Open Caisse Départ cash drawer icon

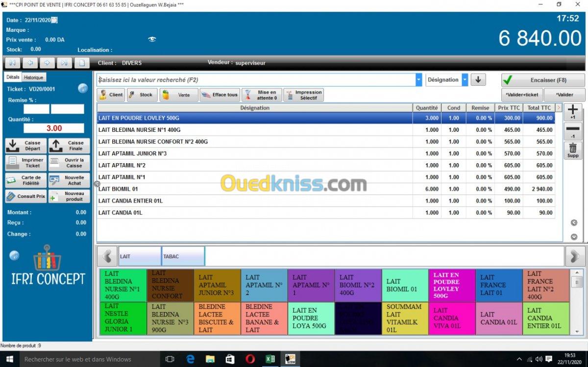(26, 146)
